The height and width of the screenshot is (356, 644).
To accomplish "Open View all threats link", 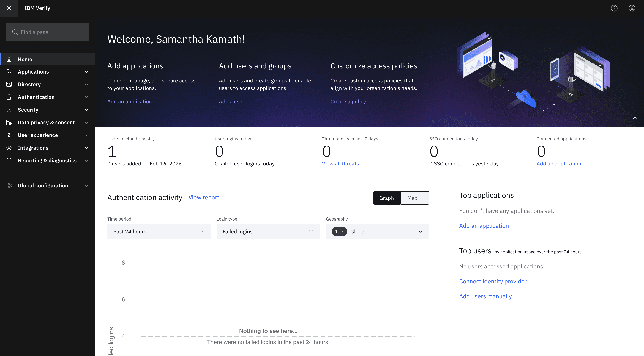I will click(x=340, y=164).
